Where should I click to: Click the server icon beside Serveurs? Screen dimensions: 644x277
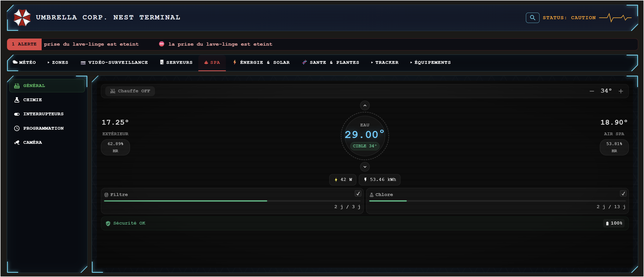pyautogui.click(x=162, y=62)
